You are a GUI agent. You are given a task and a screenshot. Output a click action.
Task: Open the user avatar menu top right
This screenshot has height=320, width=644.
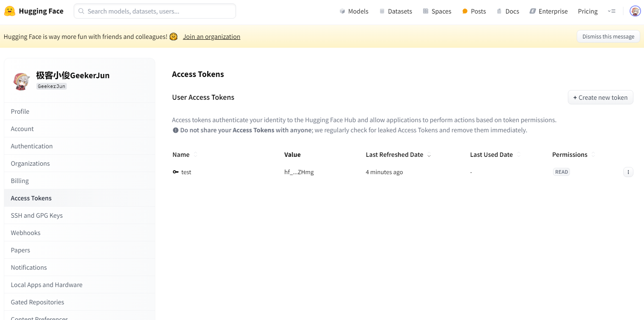click(x=635, y=11)
